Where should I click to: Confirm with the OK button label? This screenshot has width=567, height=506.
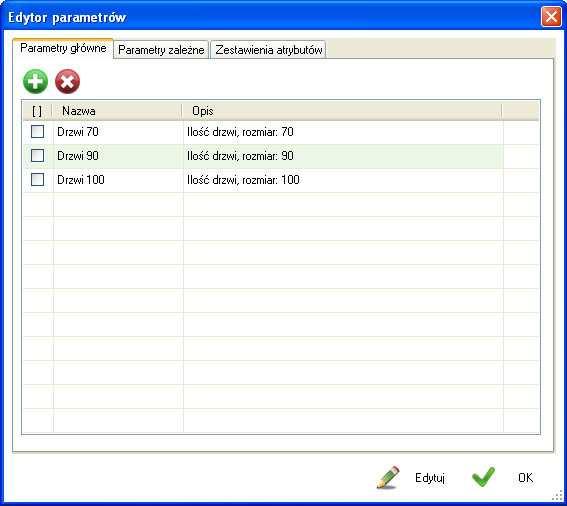tap(525, 478)
